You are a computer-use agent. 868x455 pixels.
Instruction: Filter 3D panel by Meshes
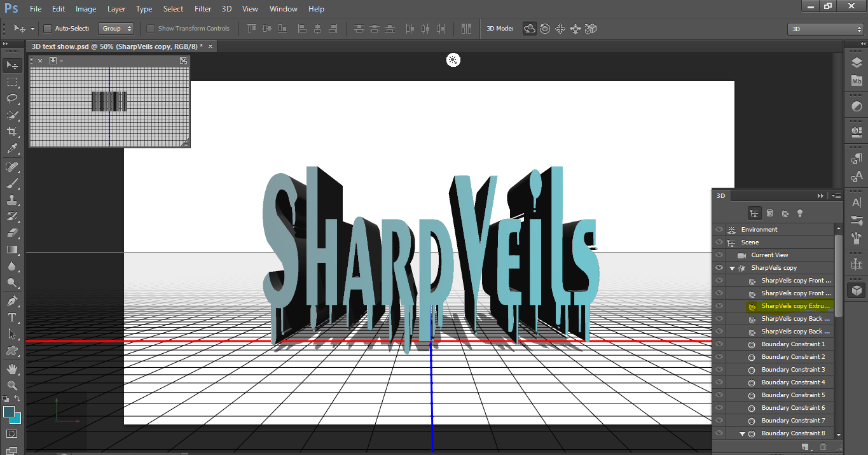pos(769,213)
